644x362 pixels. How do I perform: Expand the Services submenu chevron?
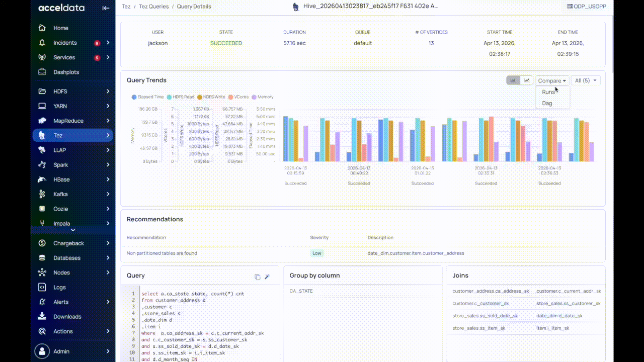tap(108, 57)
